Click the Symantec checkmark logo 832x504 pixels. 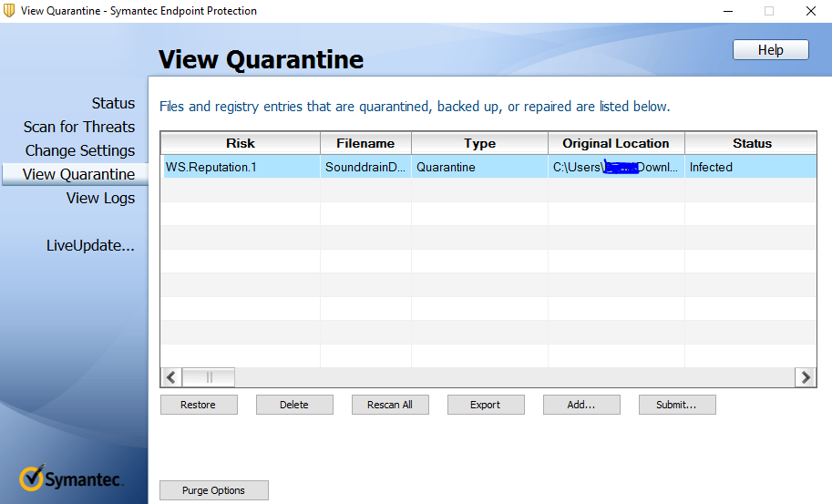pyautogui.click(x=32, y=477)
